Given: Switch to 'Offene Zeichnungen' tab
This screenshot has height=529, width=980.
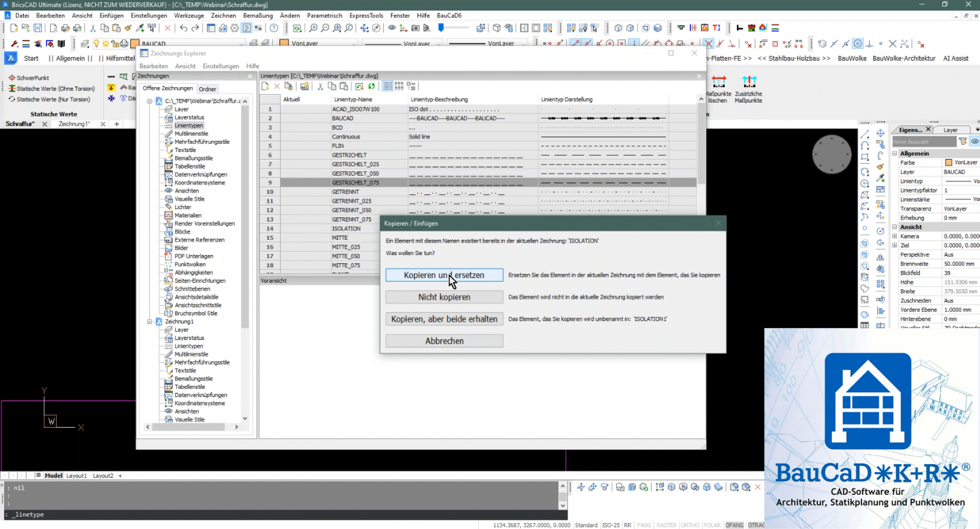Looking at the screenshot, I should 167,88.
